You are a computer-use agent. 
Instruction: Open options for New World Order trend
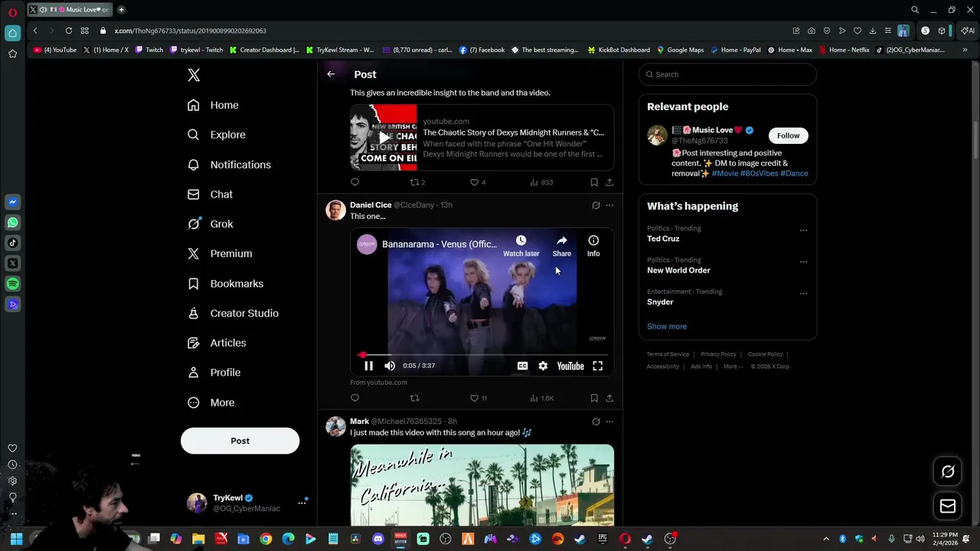coord(803,262)
